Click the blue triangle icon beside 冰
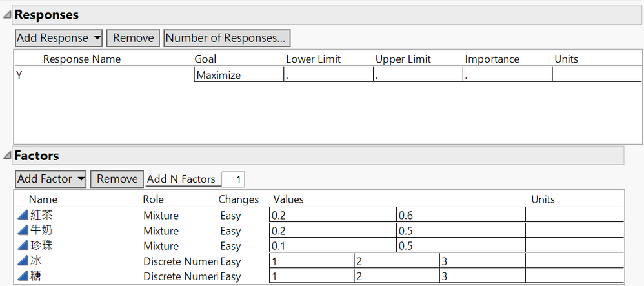Viewport: 644px width, 286px height. pyautogui.click(x=22, y=261)
